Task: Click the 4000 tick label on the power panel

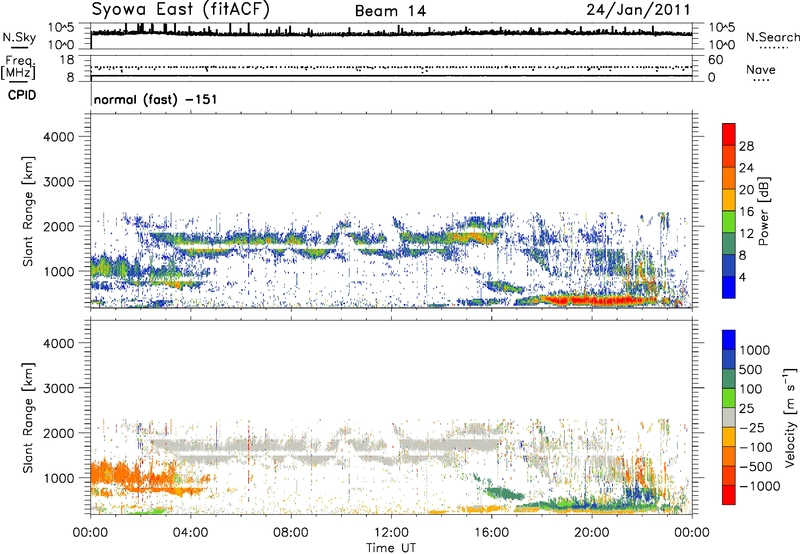Action: (x=59, y=137)
